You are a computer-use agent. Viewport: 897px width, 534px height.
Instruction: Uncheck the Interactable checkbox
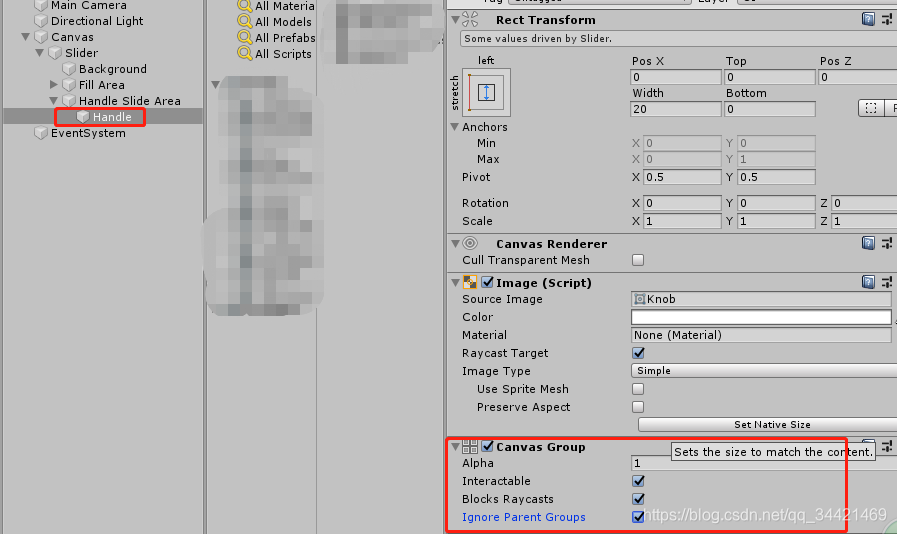[638, 481]
